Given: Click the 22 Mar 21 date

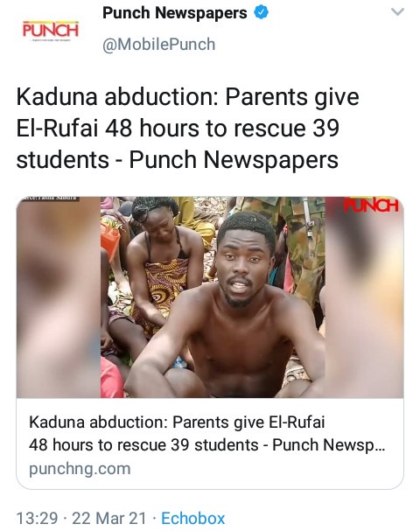Looking at the screenshot, I should [109, 519].
